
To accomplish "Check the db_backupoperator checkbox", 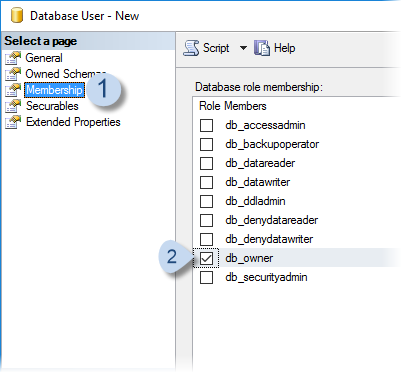I will [206, 144].
